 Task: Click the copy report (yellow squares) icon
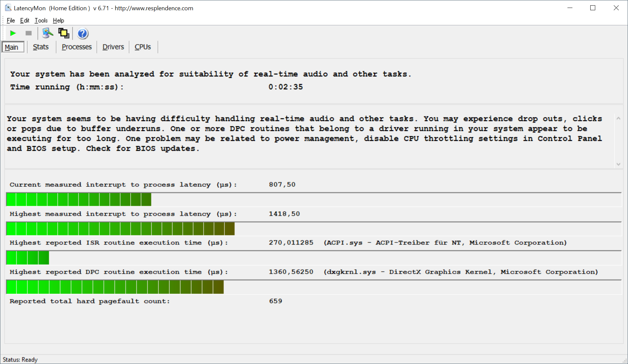tap(64, 33)
